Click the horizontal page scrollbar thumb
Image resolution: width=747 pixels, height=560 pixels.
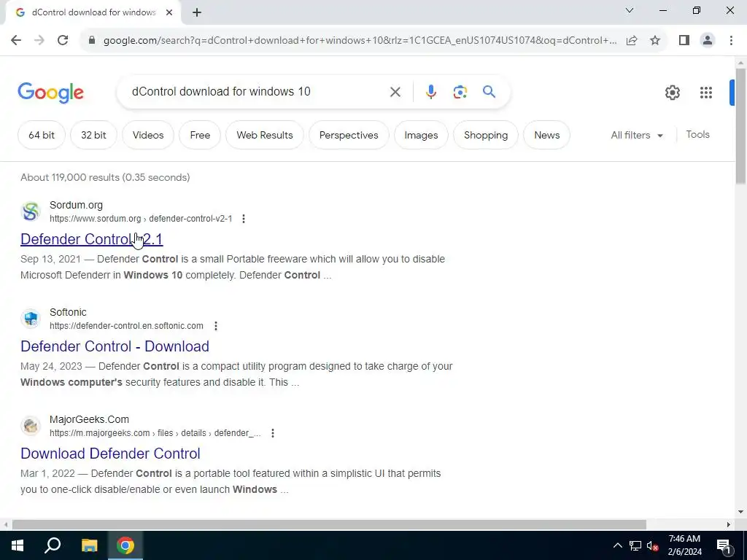point(329,524)
